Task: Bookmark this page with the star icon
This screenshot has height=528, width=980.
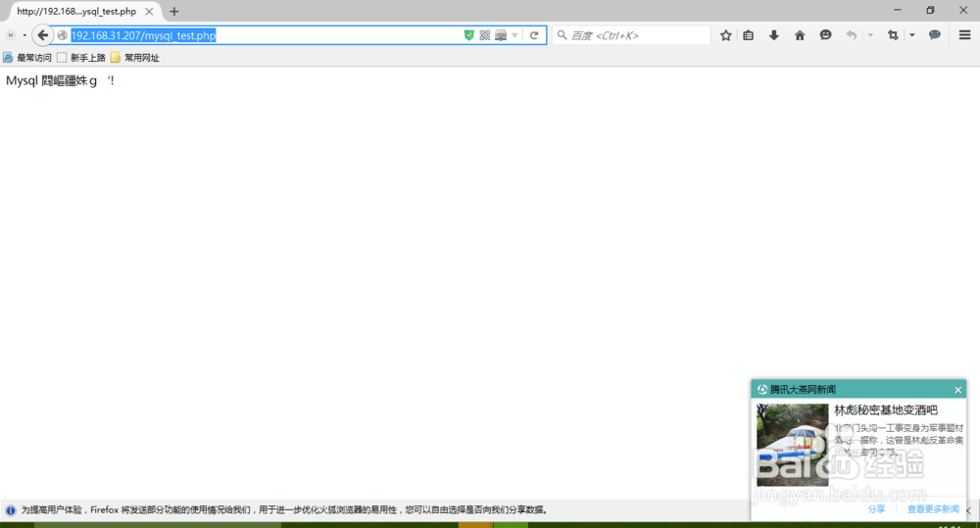Action: pos(725,35)
